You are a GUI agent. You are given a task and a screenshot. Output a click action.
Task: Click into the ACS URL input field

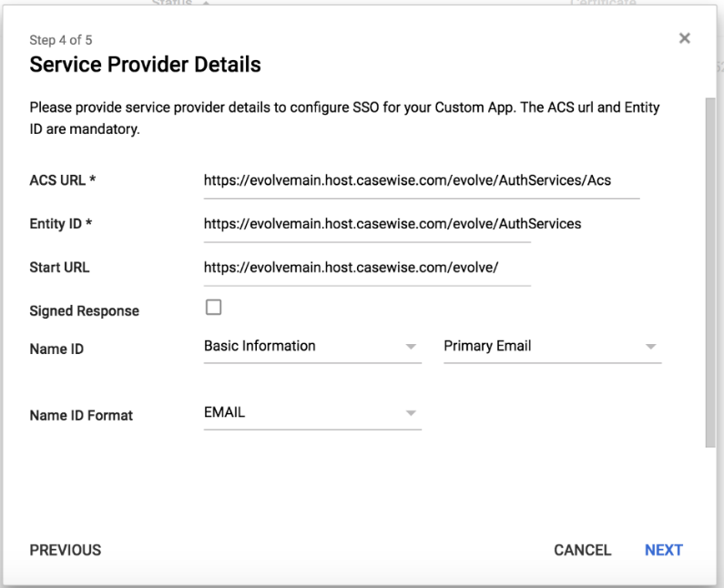(x=421, y=181)
